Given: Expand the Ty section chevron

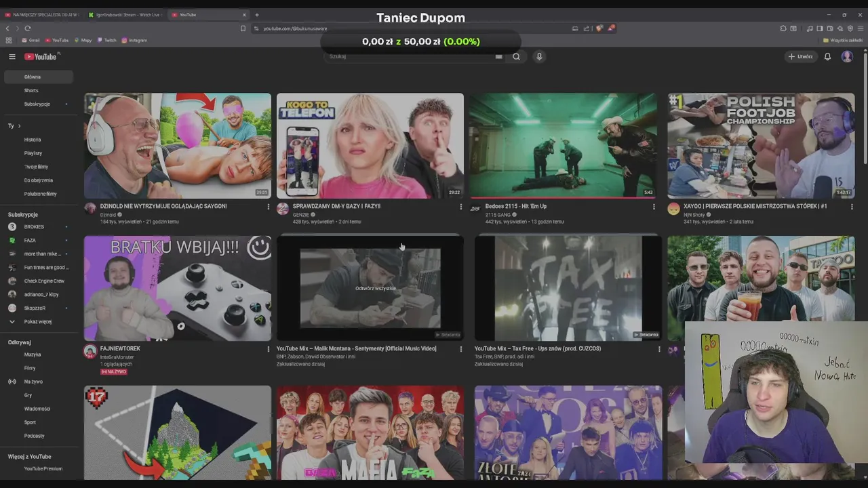Looking at the screenshot, I should (19, 126).
